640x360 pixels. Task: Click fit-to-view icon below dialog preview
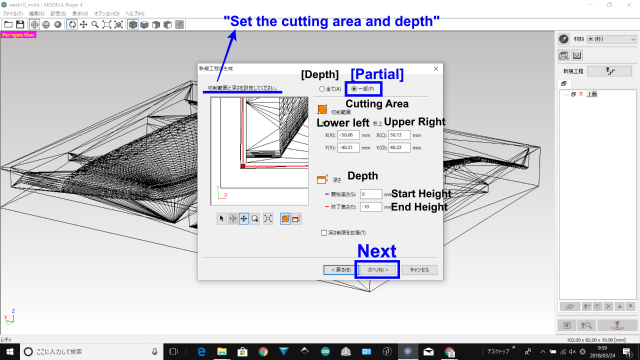click(268, 219)
